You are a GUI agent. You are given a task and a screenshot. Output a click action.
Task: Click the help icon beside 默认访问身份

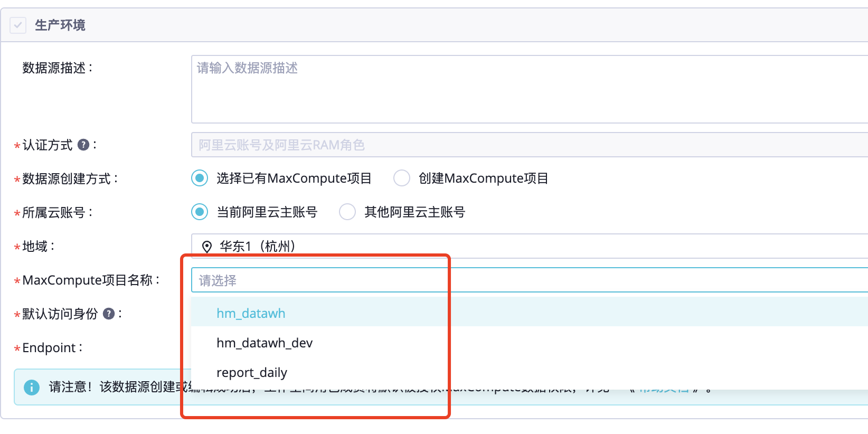tap(109, 314)
